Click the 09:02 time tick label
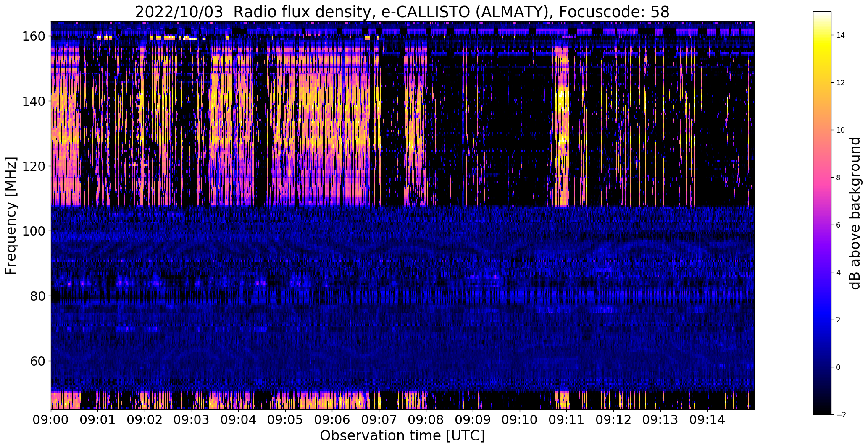Image resolution: width=868 pixels, height=448 pixels. tap(145, 419)
